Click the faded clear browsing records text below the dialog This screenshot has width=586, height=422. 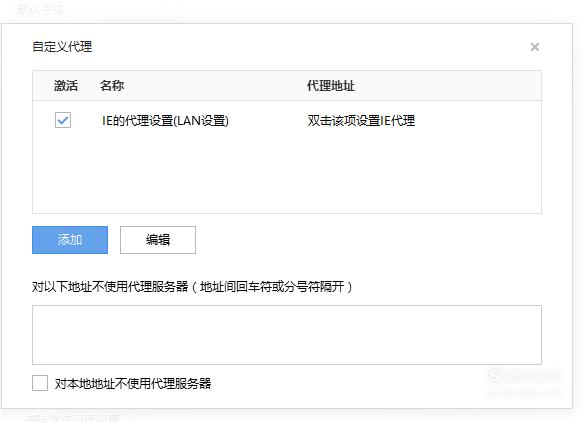[x=72, y=418]
